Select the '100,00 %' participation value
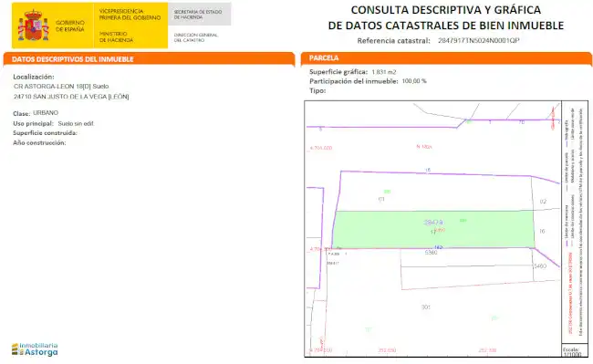 414,81
